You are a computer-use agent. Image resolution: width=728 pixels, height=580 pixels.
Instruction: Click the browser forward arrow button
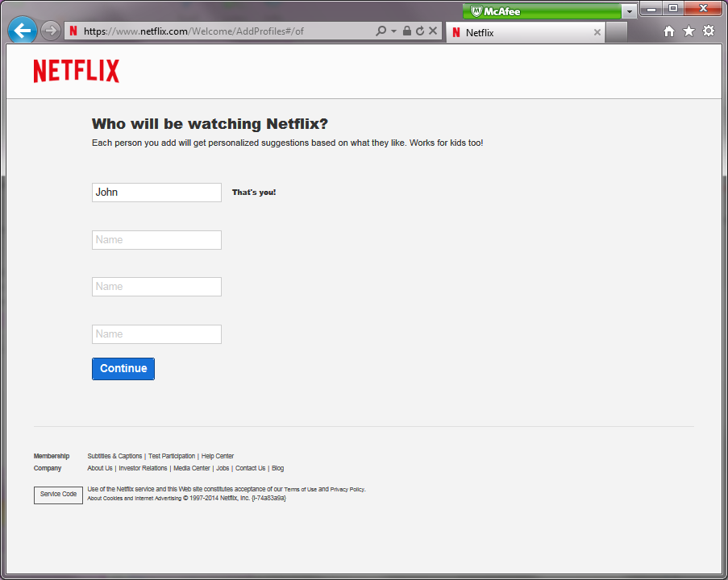(x=50, y=31)
